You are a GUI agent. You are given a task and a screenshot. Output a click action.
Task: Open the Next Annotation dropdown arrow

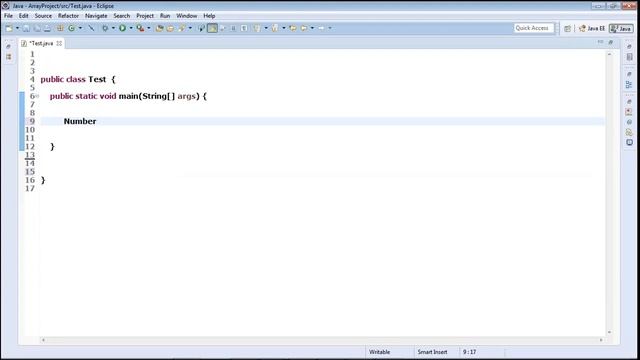pos(266,28)
